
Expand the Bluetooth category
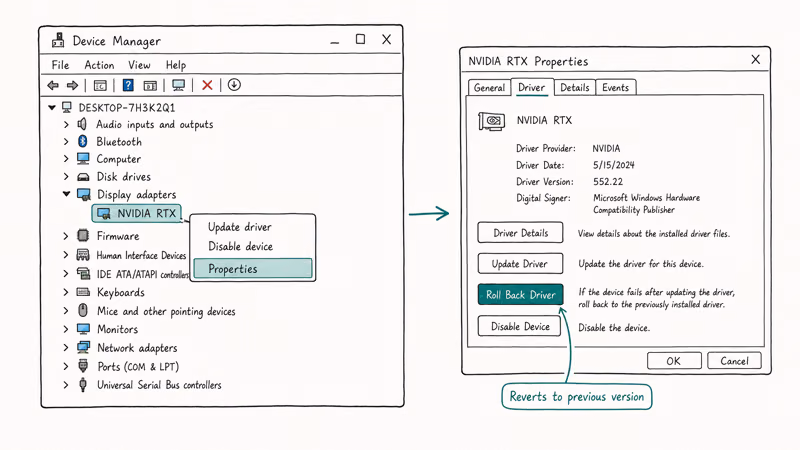[66, 141]
